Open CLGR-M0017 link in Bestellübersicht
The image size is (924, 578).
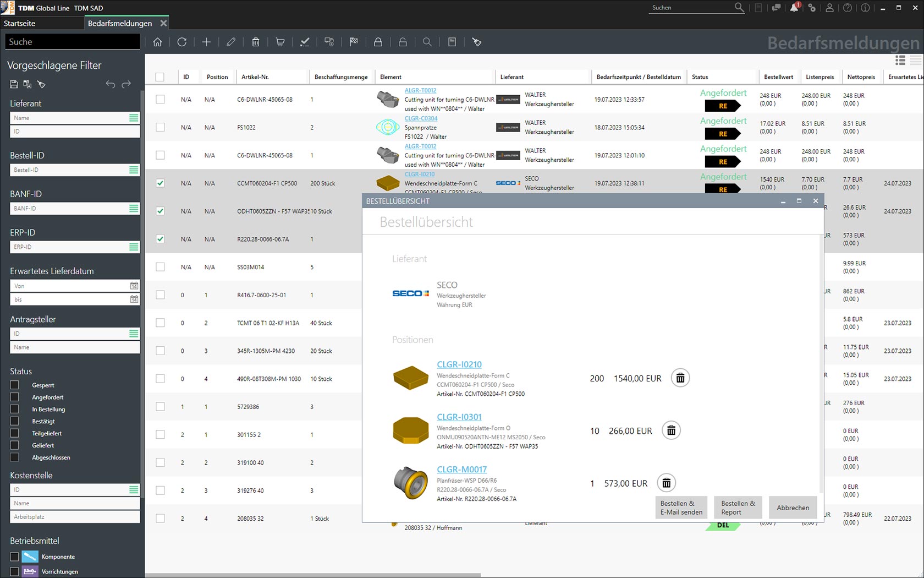[462, 470]
